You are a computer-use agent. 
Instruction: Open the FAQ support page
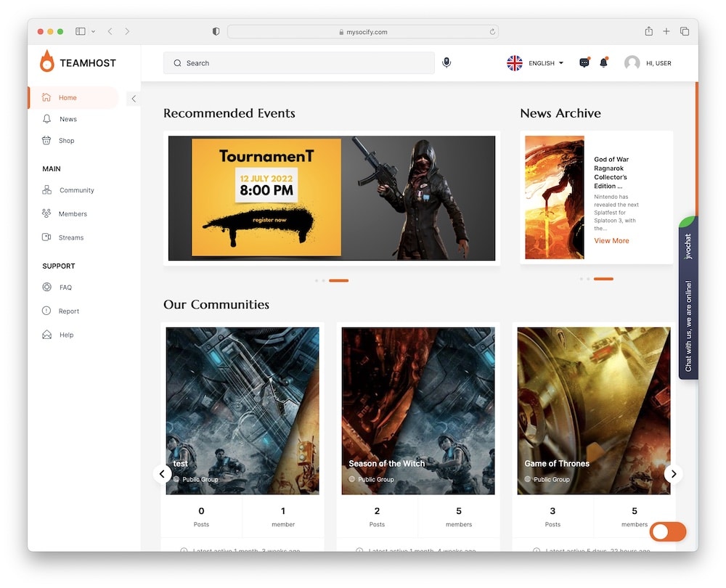click(x=65, y=287)
